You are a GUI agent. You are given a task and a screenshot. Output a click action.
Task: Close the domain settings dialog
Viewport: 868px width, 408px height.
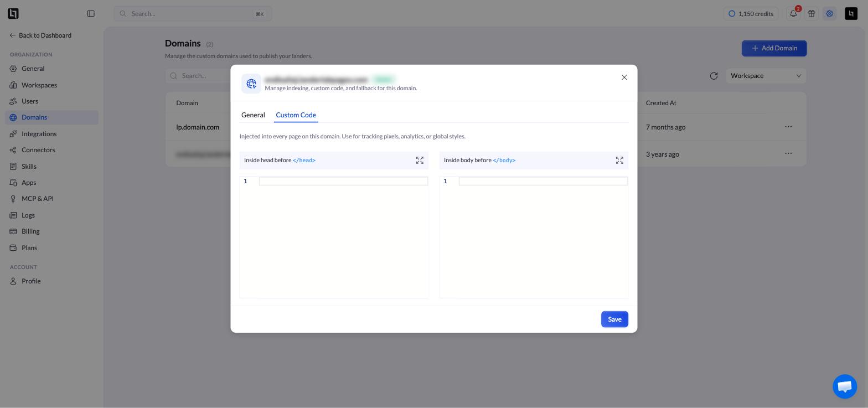624,78
